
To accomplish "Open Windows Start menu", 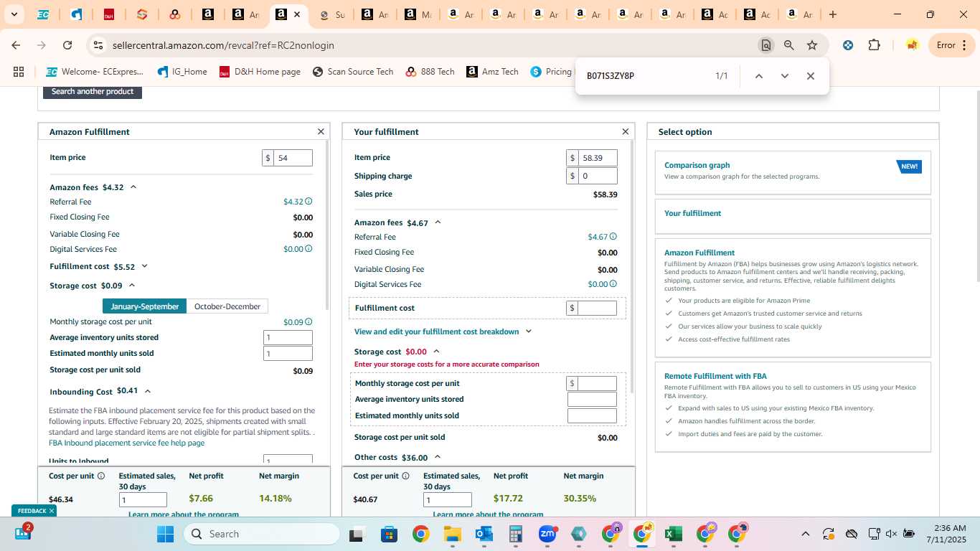I will click(x=165, y=534).
